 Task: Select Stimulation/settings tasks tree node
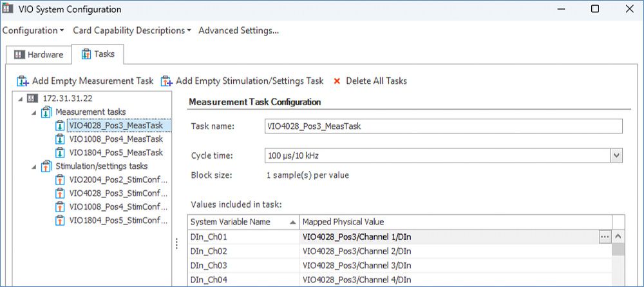coord(102,166)
